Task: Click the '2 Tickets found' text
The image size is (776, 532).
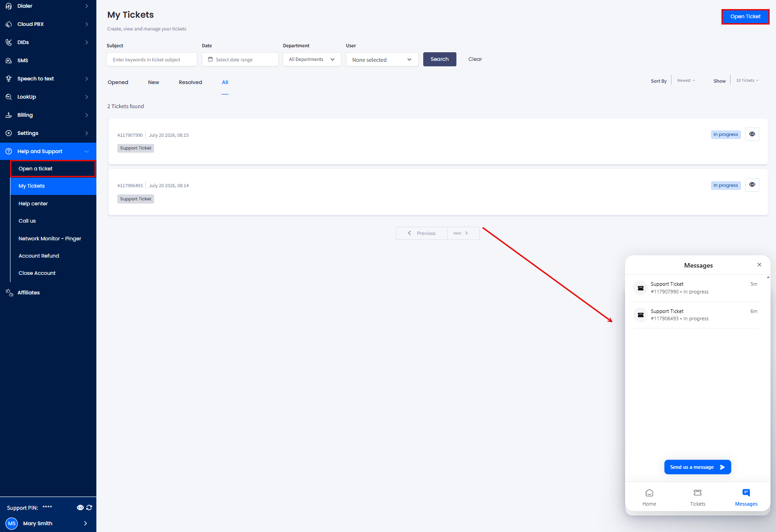Action: coord(125,106)
